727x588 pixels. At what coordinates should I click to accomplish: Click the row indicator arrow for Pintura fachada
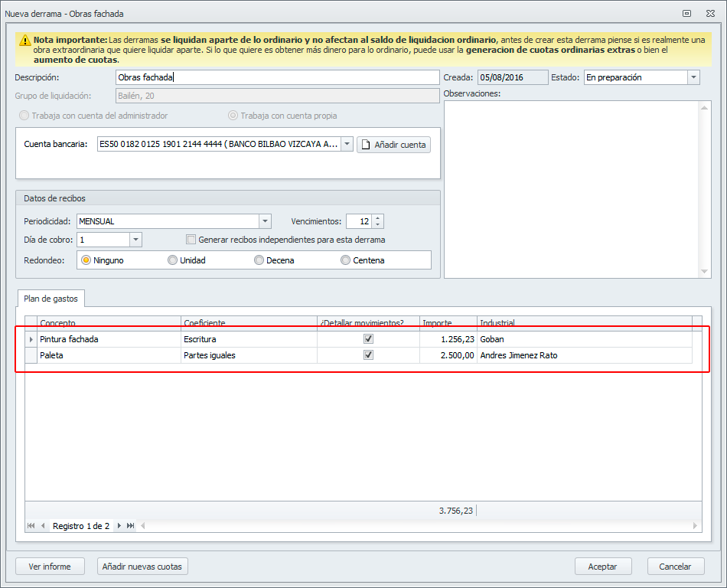coord(31,339)
